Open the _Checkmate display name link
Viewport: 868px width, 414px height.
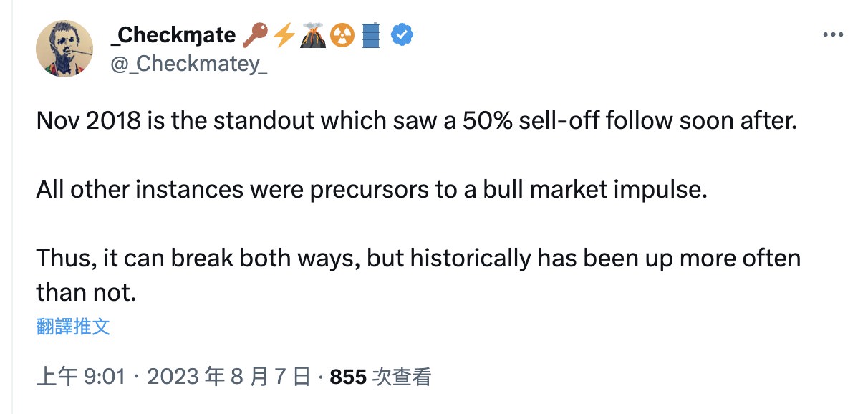(174, 34)
